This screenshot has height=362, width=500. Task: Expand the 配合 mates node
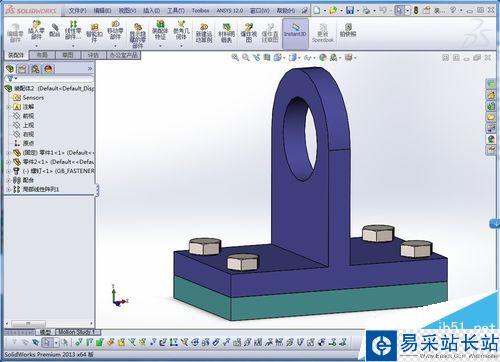9,180
